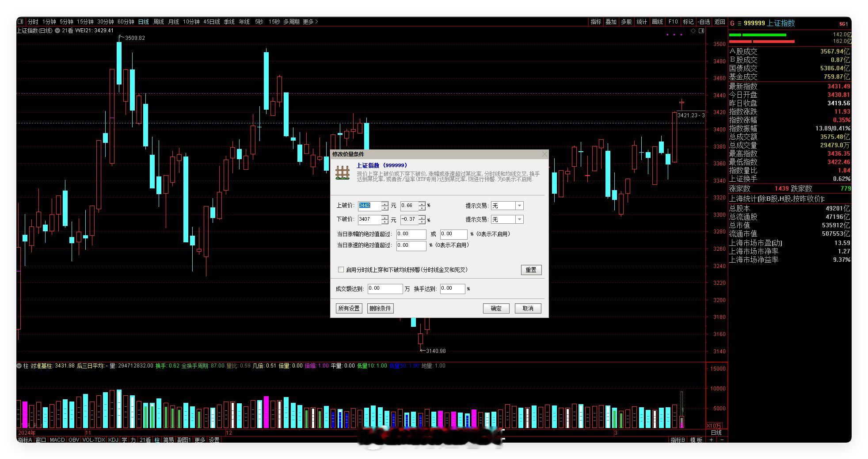The height and width of the screenshot is (459, 868).
Task: Click the 换手达到 input field
Action: click(453, 289)
